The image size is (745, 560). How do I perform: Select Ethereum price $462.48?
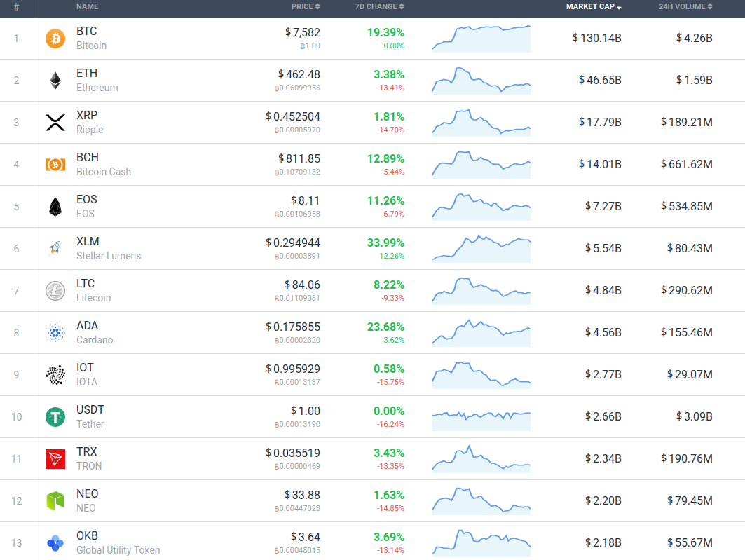[299, 74]
